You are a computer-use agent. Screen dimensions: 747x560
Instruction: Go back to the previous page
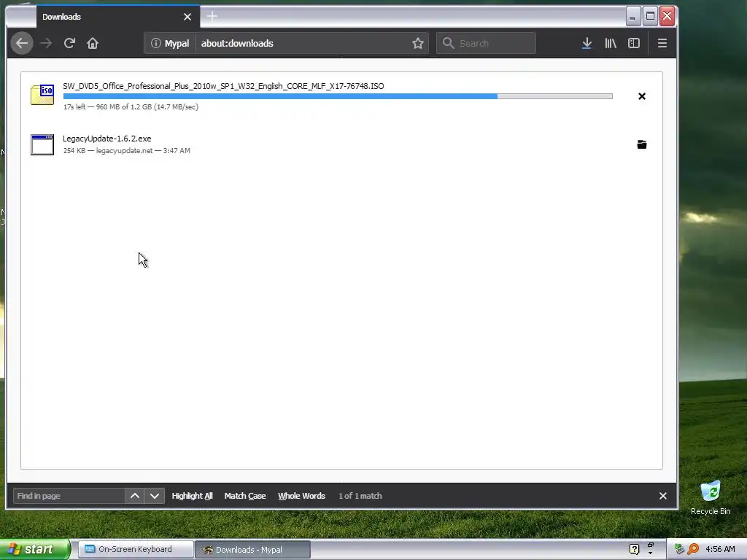[22, 43]
